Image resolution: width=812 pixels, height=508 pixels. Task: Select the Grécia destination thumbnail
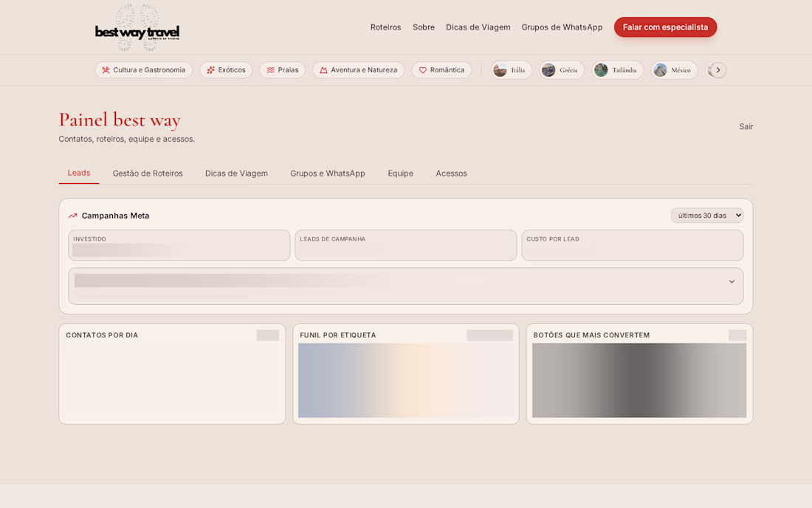coord(548,70)
